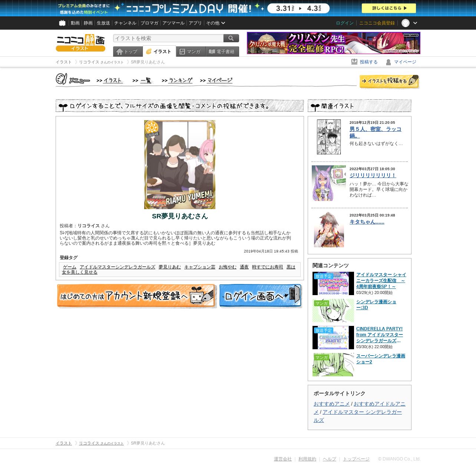
Task: Expand the account dropdown arrow
Action: coord(415,23)
